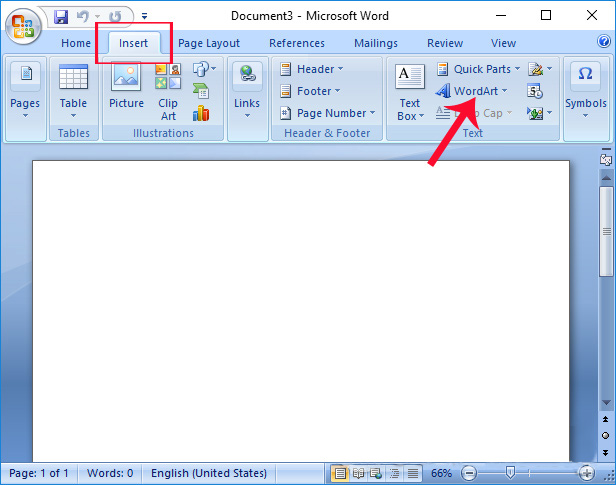Go to Previous Page button
The image size is (616, 485).
(x=605, y=419)
